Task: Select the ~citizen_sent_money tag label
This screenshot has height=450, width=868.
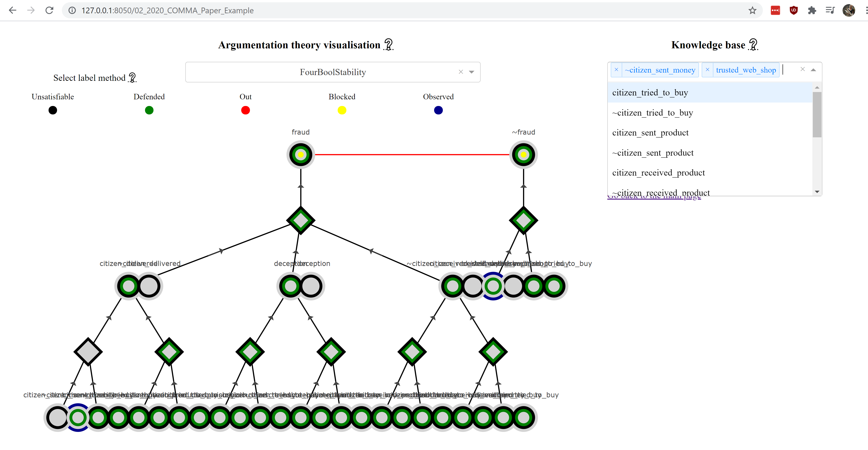Action: pyautogui.click(x=660, y=70)
